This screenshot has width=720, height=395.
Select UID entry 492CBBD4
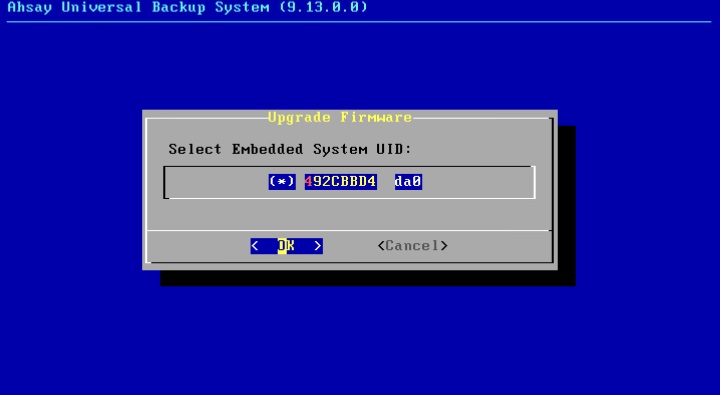click(341, 181)
